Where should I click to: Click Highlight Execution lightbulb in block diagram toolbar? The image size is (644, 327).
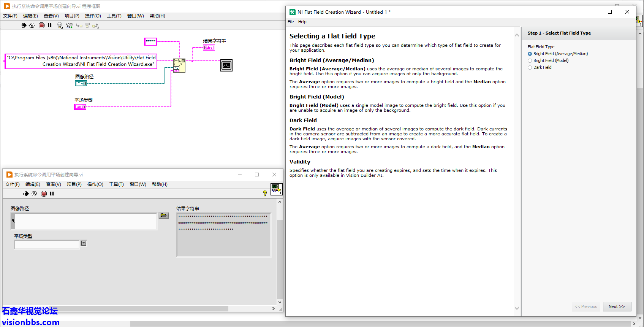pos(60,25)
